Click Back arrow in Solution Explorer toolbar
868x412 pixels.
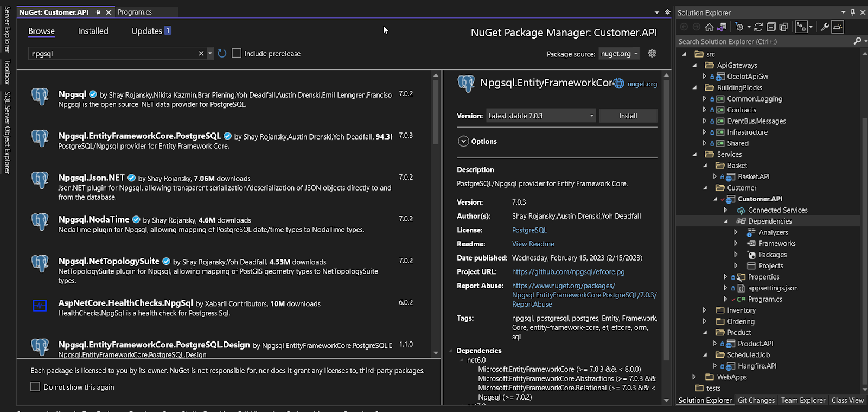(684, 27)
